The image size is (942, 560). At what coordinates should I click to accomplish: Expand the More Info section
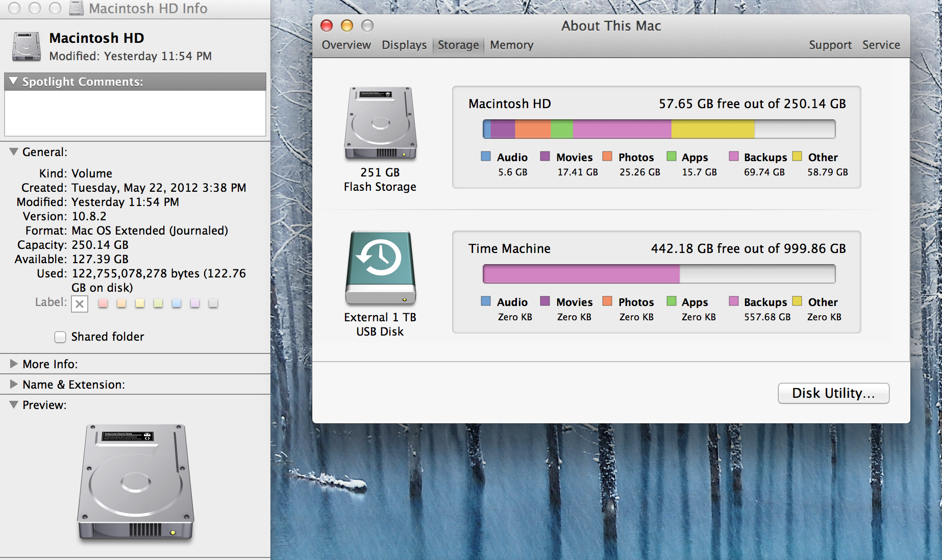pos(14,364)
